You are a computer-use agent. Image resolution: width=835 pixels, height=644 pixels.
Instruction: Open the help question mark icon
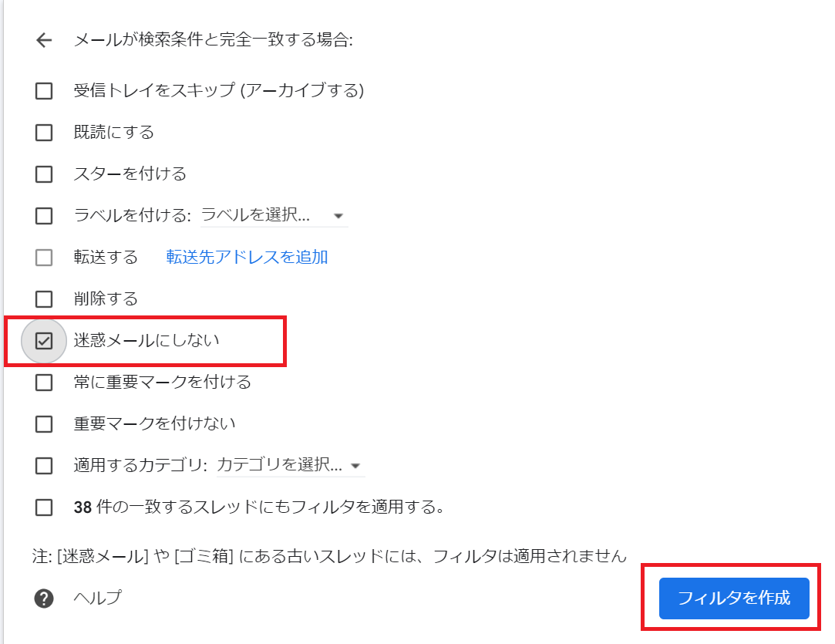tap(44, 598)
